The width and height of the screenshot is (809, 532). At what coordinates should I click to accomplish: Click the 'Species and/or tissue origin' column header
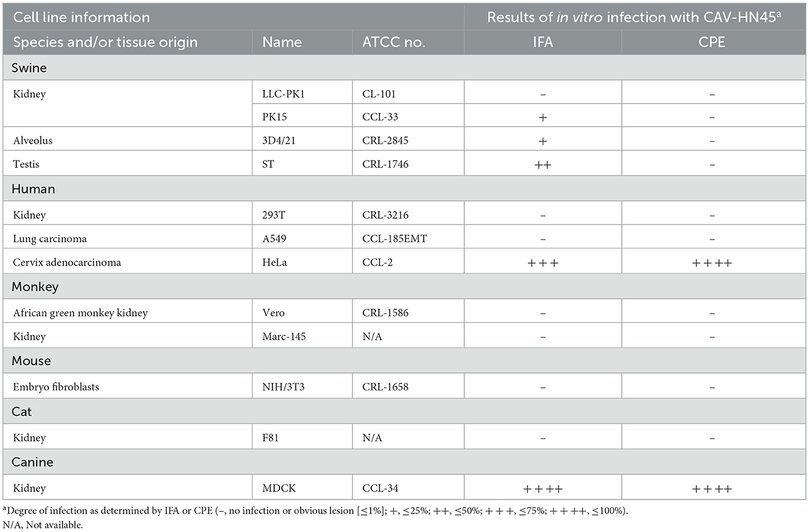105,42
